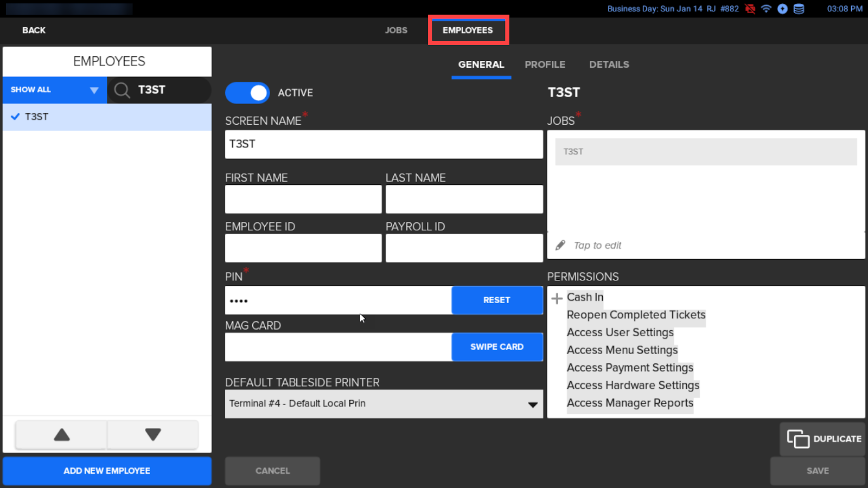Click the red printer error status icon
Screen dimensions: 868x488
[750, 9]
